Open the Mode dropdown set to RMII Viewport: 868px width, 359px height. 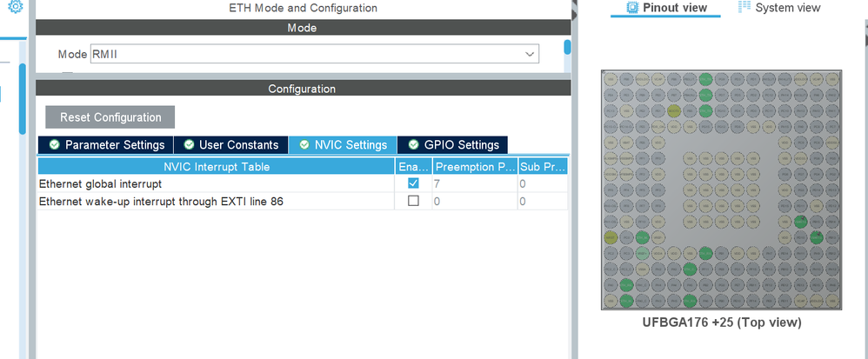tap(315, 54)
